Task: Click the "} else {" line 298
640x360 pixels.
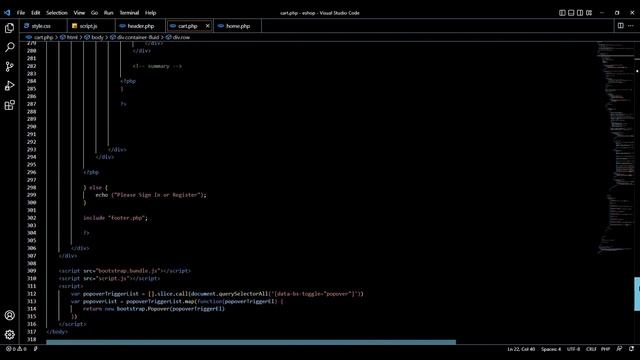Action: pyautogui.click(x=96, y=188)
